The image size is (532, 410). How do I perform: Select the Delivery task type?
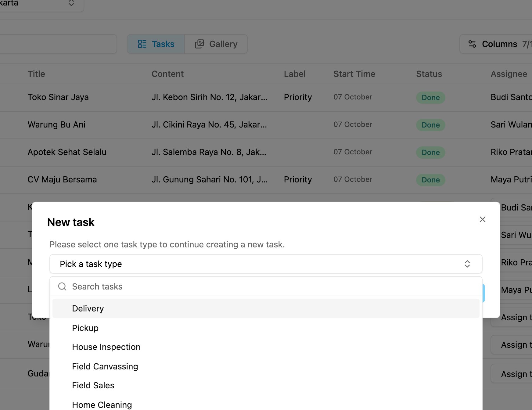(x=266, y=308)
